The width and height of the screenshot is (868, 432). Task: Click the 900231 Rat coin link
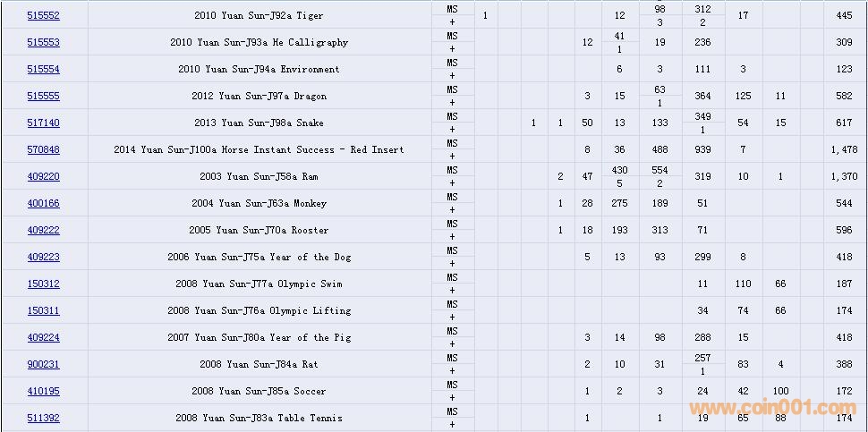43,364
